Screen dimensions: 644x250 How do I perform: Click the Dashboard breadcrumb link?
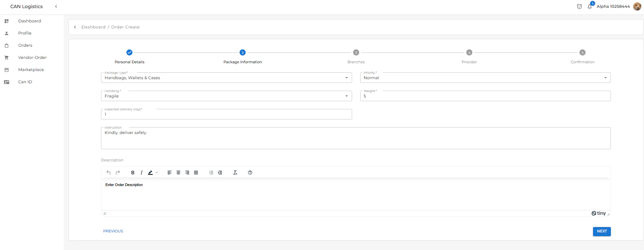pos(94,27)
